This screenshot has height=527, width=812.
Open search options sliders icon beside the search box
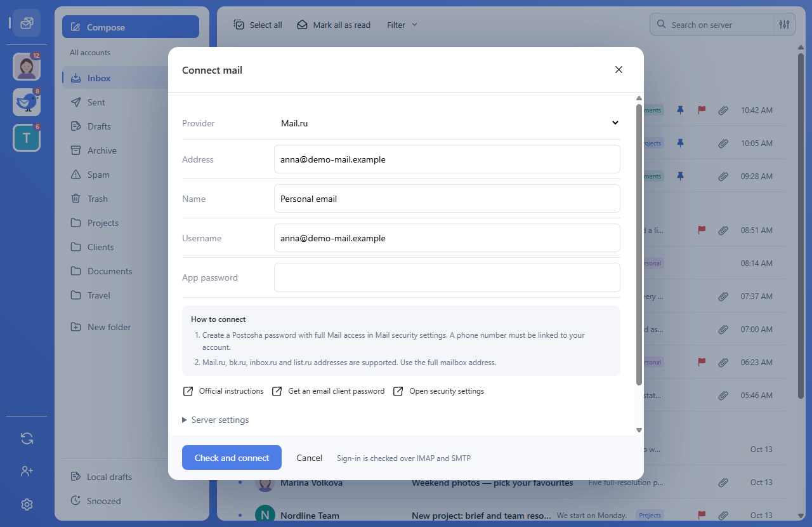[x=785, y=25]
